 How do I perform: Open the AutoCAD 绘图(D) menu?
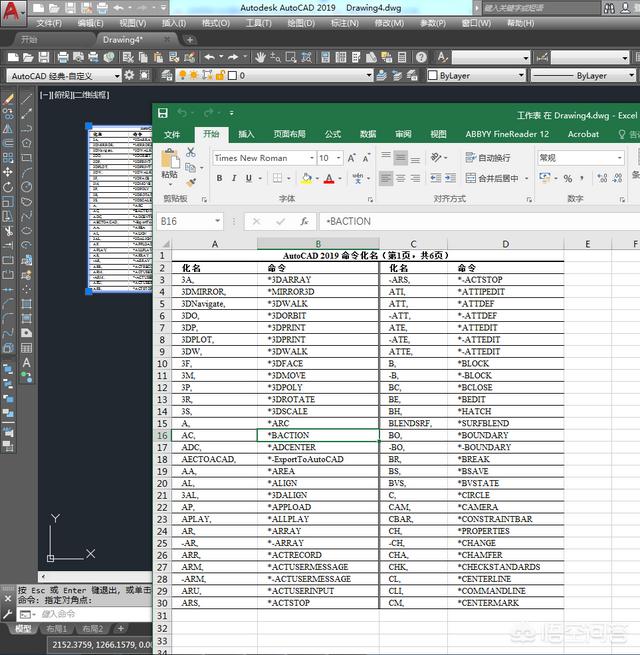point(301,23)
